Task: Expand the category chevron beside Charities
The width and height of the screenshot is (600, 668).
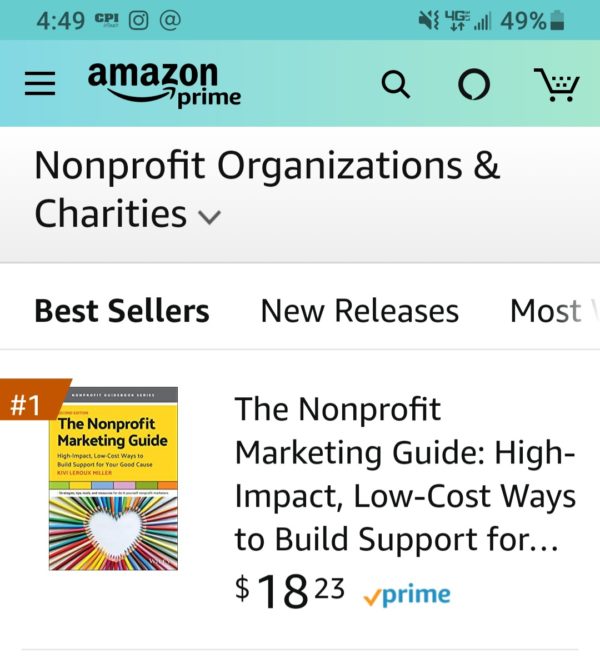Action: pyautogui.click(x=210, y=217)
